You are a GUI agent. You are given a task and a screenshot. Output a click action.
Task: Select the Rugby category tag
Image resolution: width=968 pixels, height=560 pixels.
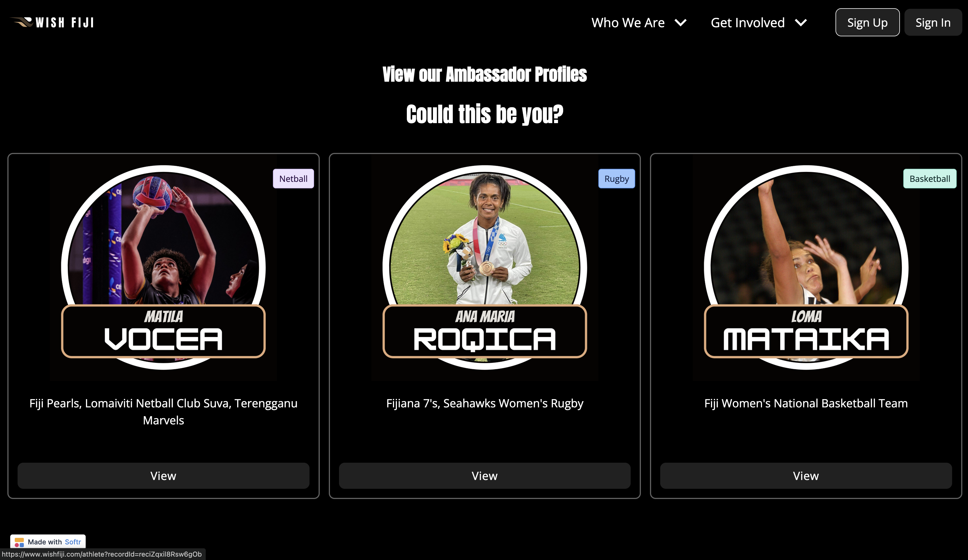pos(616,179)
